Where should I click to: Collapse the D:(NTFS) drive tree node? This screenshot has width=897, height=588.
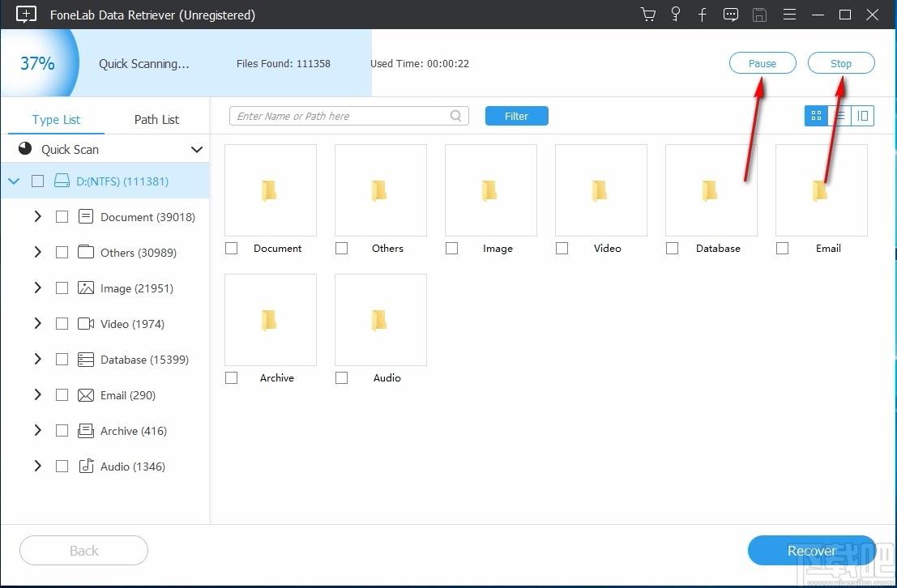(15, 181)
